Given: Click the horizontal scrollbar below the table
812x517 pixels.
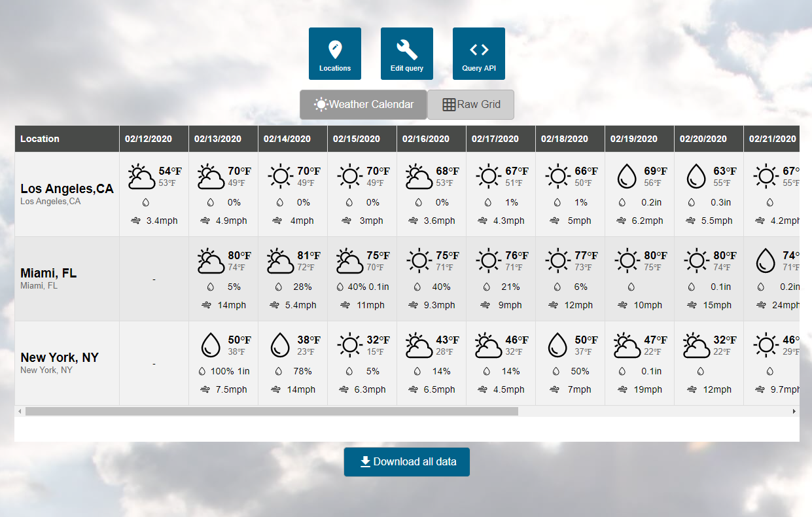Looking at the screenshot, I should tap(275, 411).
